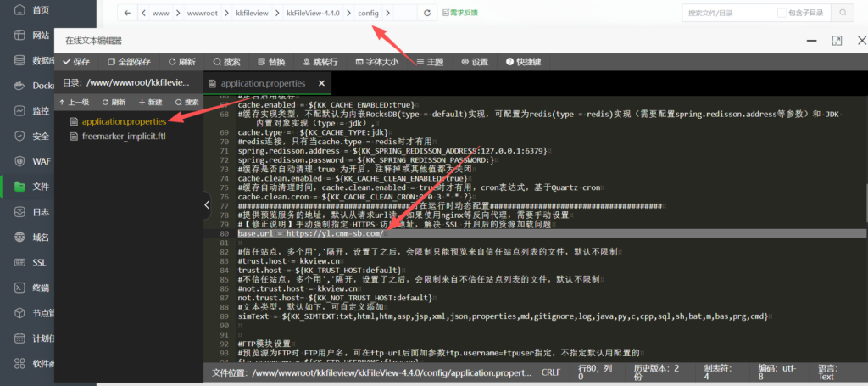Open the 节点管理 sidebar entry
Image resolution: width=868 pixels, height=386 pixels.
(33, 313)
